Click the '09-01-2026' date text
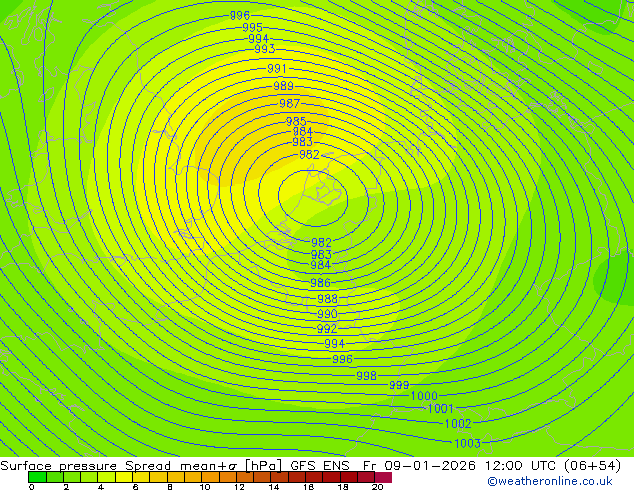This screenshot has height=490, width=634. [x=430, y=466]
